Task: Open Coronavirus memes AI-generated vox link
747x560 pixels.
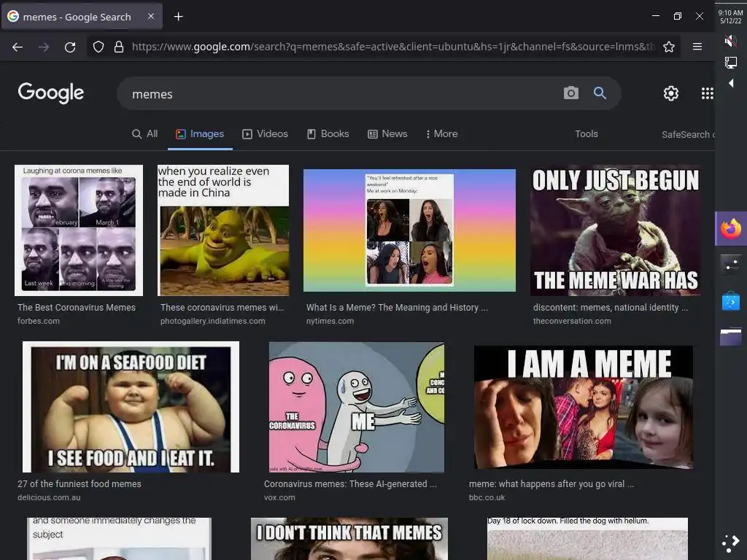Action: 350,484
